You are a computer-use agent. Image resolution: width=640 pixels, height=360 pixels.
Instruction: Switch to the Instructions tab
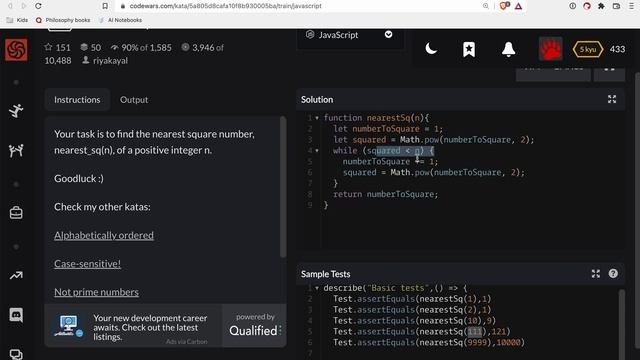[77, 100]
